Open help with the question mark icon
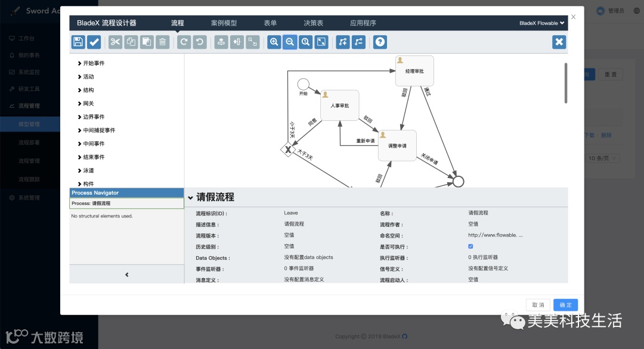The height and width of the screenshot is (349, 644). 380,42
